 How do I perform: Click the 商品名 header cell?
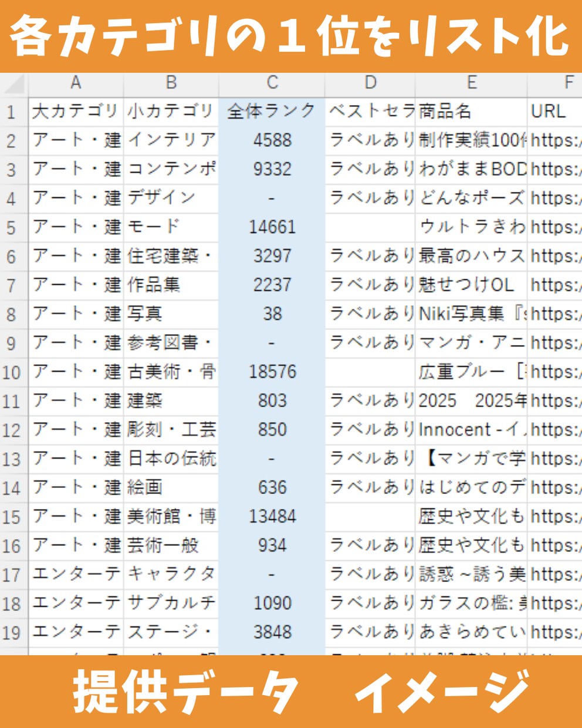coord(472,112)
